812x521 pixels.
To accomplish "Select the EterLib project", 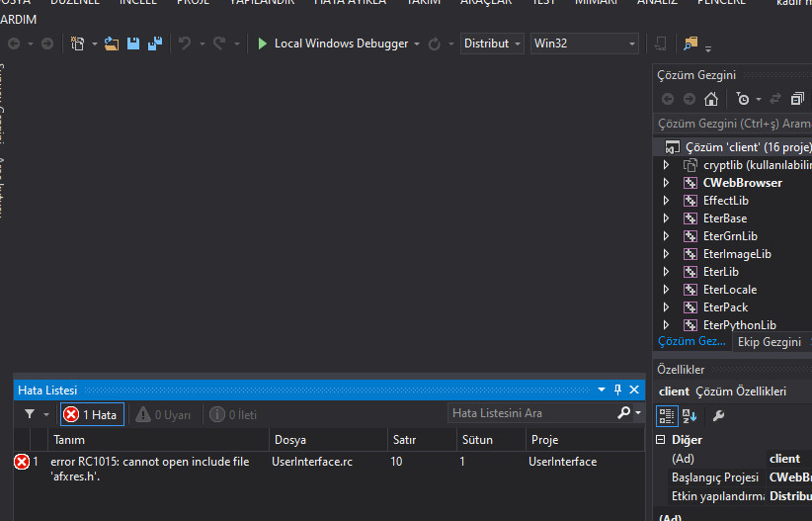I will (720, 272).
